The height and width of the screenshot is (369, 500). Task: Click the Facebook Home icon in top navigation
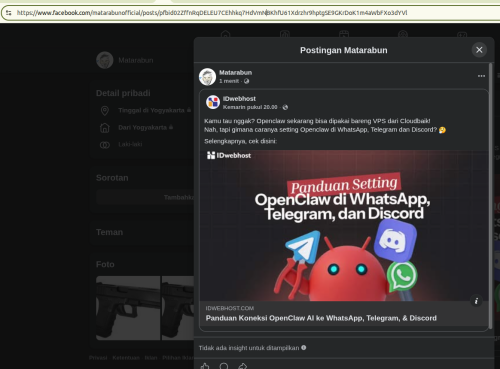[x=226, y=34]
